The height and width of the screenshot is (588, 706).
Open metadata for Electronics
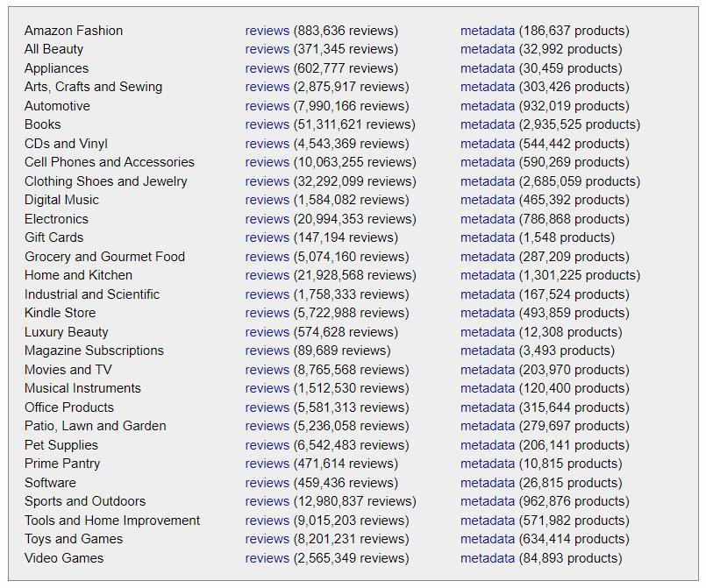pos(487,219)
